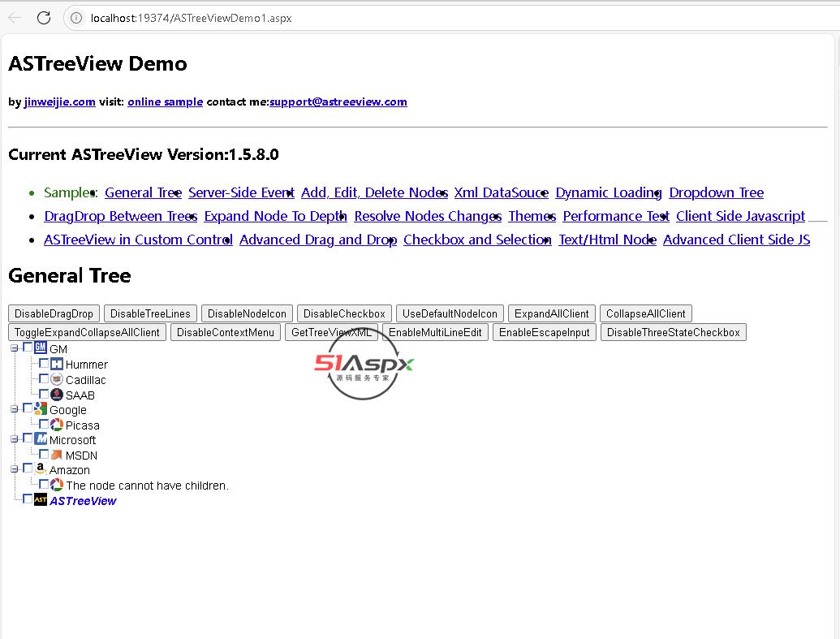Click ToggleExpandCollapseAllClient button
This screenshot has height=639, width=840.
(88, 332)
